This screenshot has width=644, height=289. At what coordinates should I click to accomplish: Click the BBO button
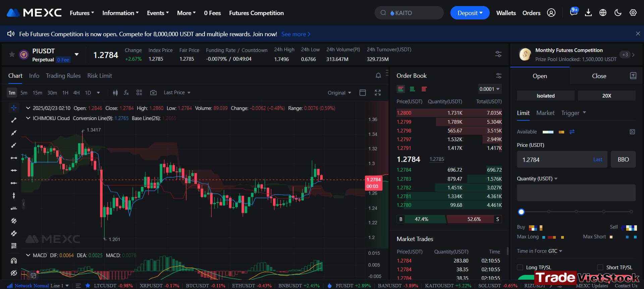(x=623, y=159)
